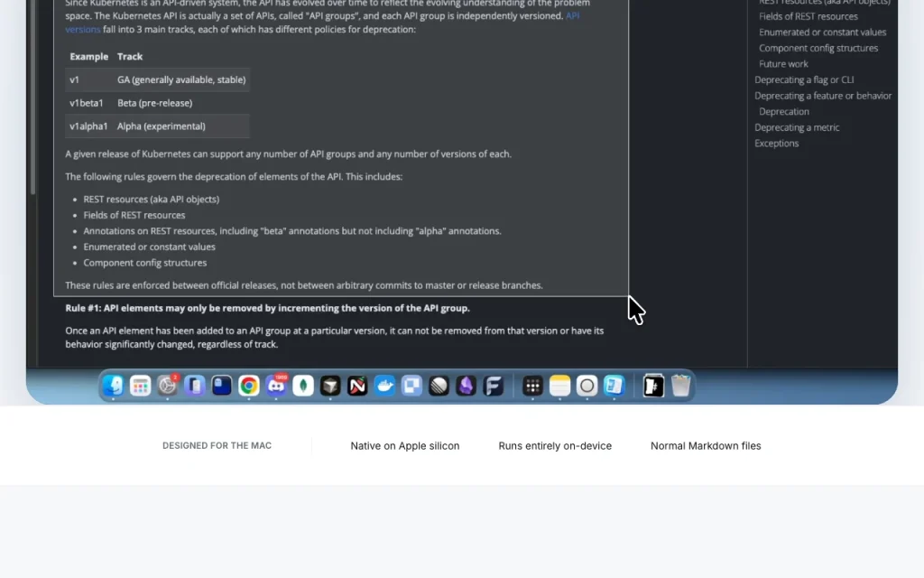Click the Component config structures bullet
The image size is (924, 578).
click(x=145, y=263)
